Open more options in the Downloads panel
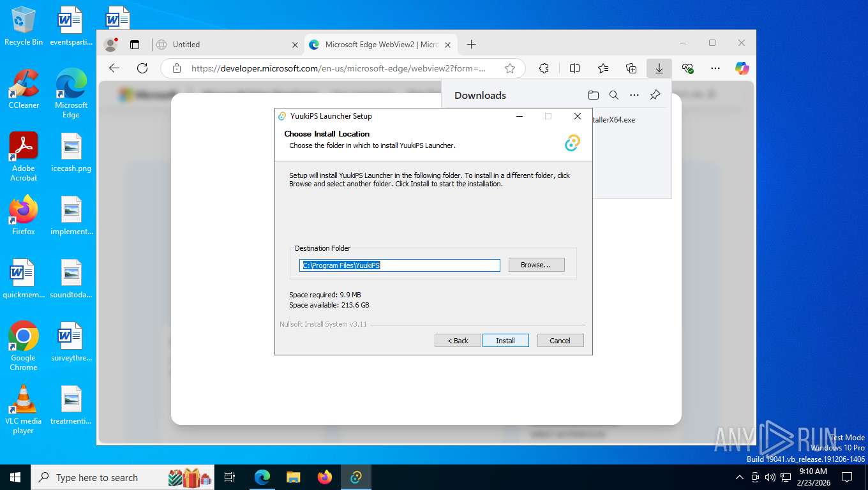868x490 pixels. (x=634, y=95)
